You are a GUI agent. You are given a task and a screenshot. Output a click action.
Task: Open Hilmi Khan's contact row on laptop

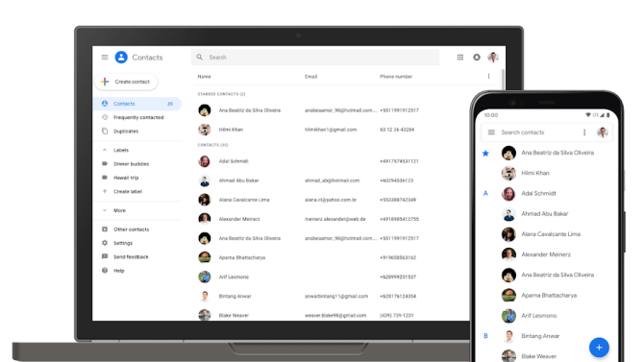click(345, 130)
